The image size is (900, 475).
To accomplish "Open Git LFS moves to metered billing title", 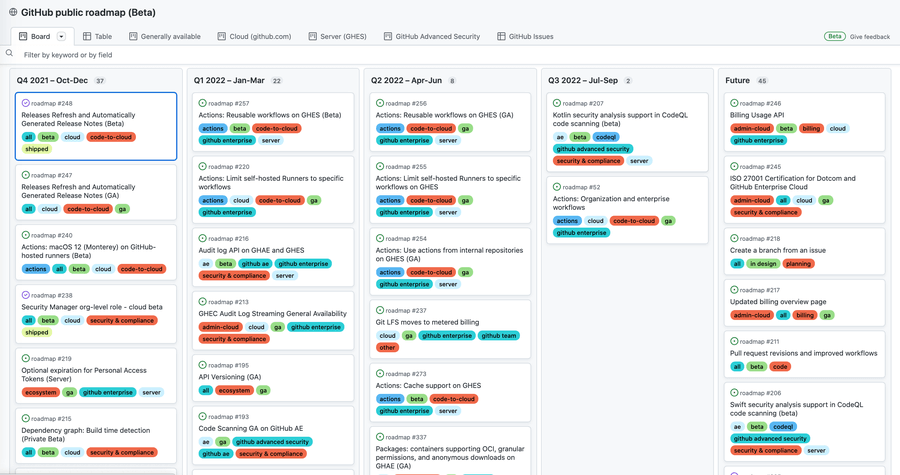I will 427,322.
